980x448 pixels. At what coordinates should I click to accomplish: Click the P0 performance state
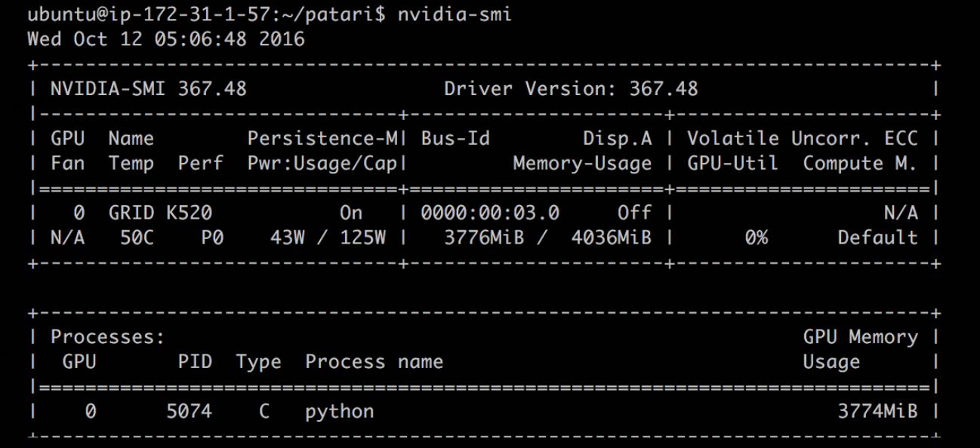coord(212,238)
